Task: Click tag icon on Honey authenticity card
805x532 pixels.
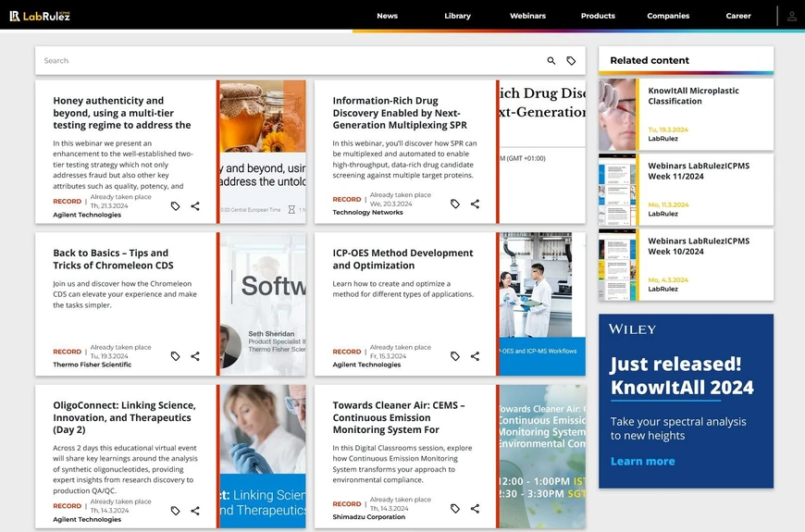Action: 176,206
